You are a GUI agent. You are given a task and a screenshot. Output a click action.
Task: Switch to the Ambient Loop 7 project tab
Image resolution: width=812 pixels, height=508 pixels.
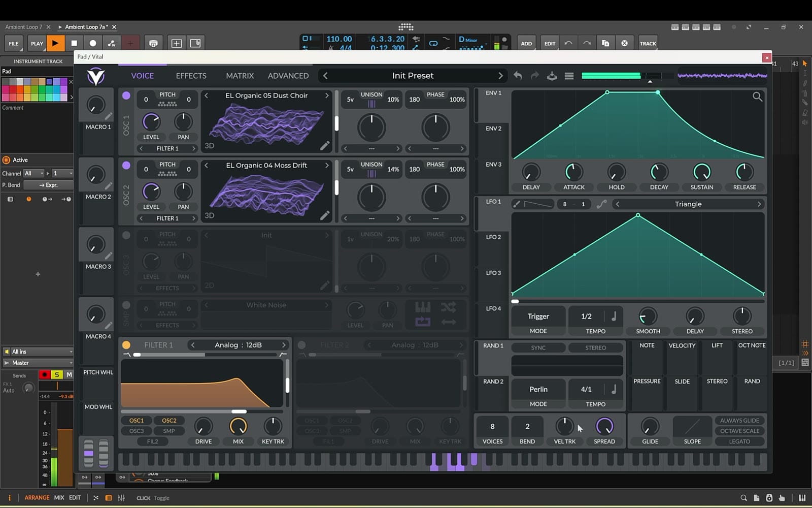click(x=24, y=27)
